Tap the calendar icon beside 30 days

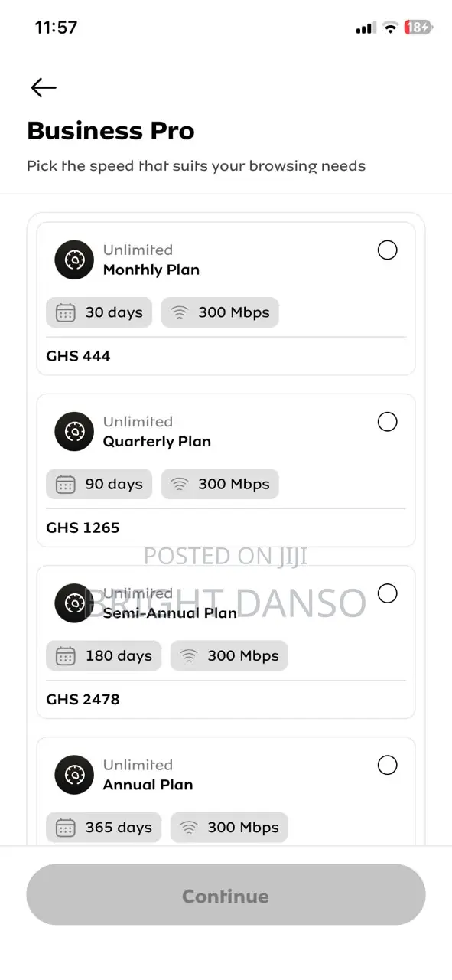(66, 312)
